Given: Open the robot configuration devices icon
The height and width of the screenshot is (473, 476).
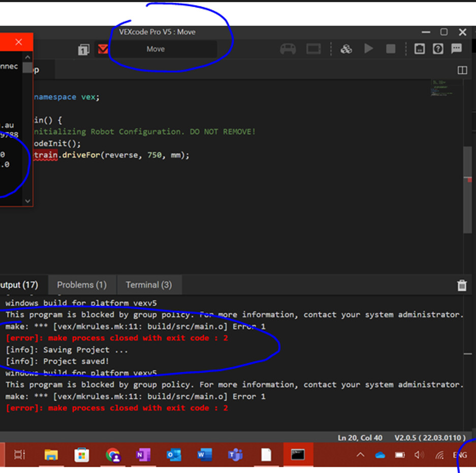Looking at the screenshot, I should [420, 49].
